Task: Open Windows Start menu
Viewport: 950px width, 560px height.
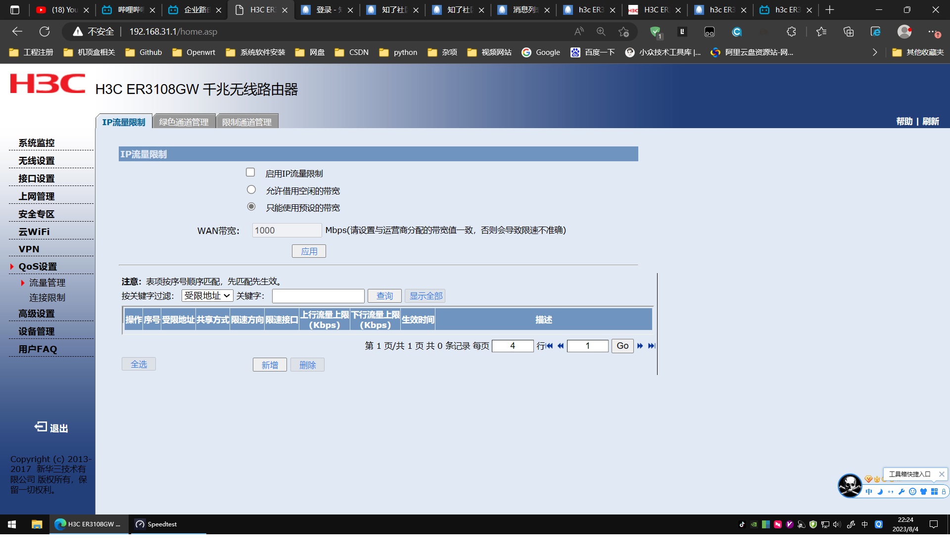Action: 12,524
